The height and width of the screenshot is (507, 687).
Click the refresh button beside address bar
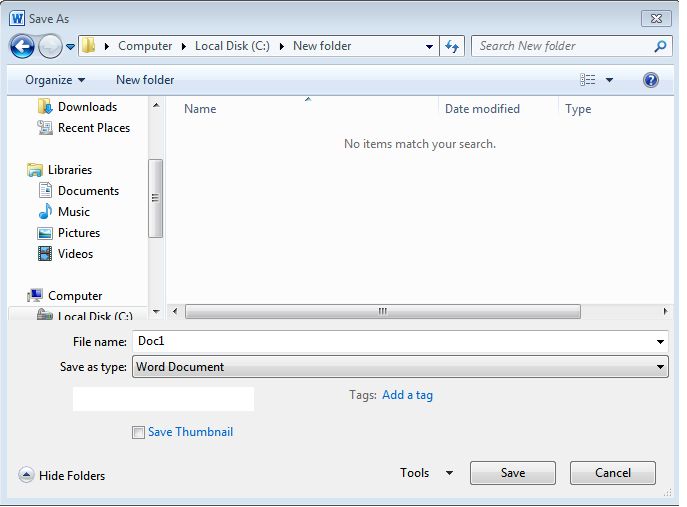click(452, 46)
